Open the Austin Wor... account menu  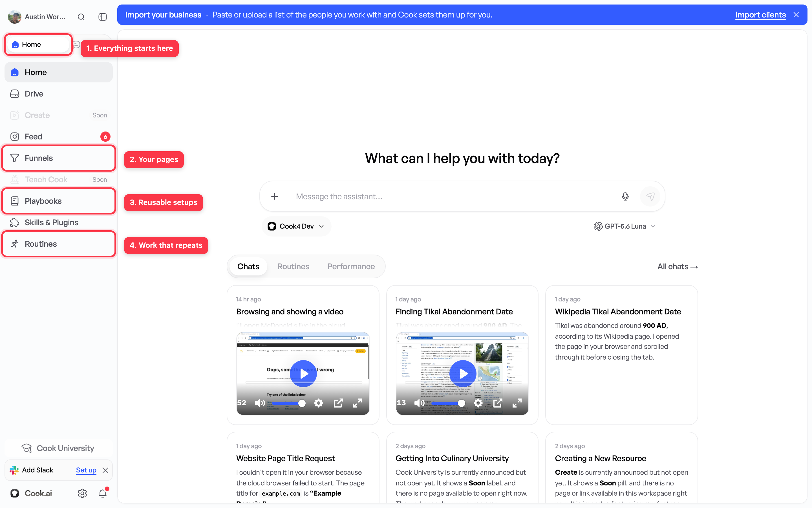37,17
